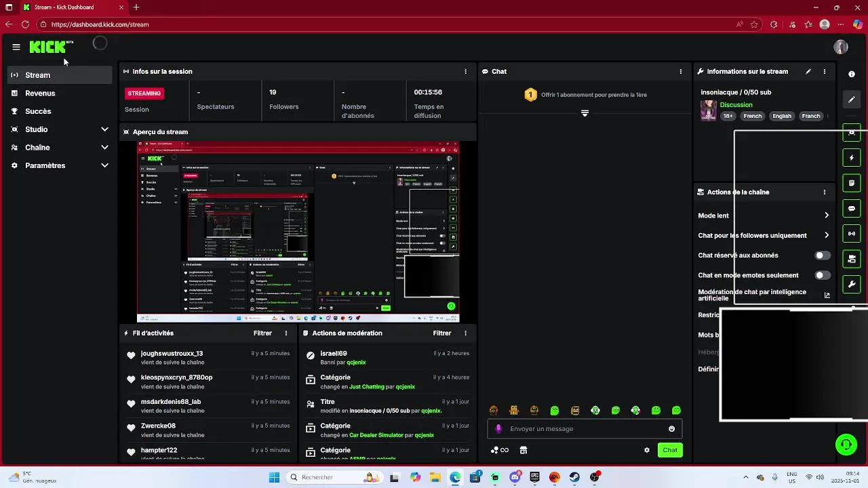This screenshot has height=488, width=868.
Task: Open the Chat panel three-dot menu
Action: click(x=681, y=71)
